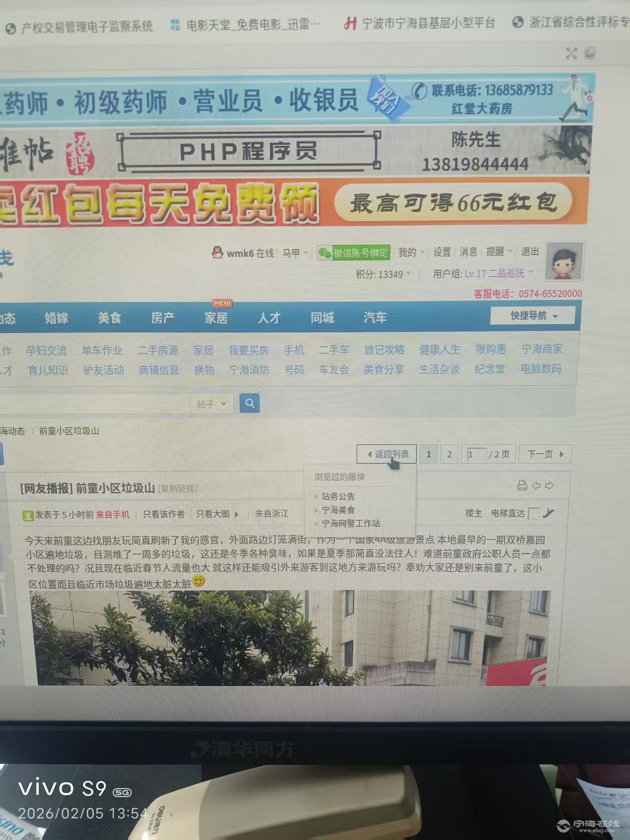
Task: Click the 电梯直达 floor number box
Action: pyautogui.click(x=533, y=514)
